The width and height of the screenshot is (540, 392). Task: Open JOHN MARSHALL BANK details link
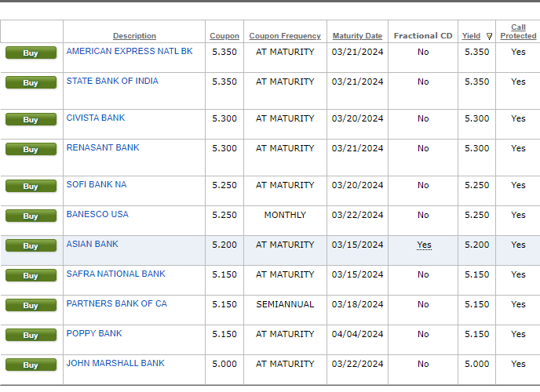point(115,364)
